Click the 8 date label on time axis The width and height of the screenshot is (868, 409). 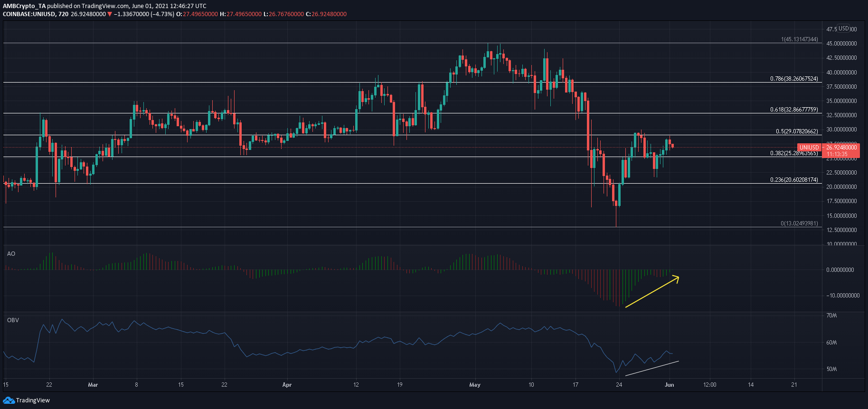[x=137, y=385]
